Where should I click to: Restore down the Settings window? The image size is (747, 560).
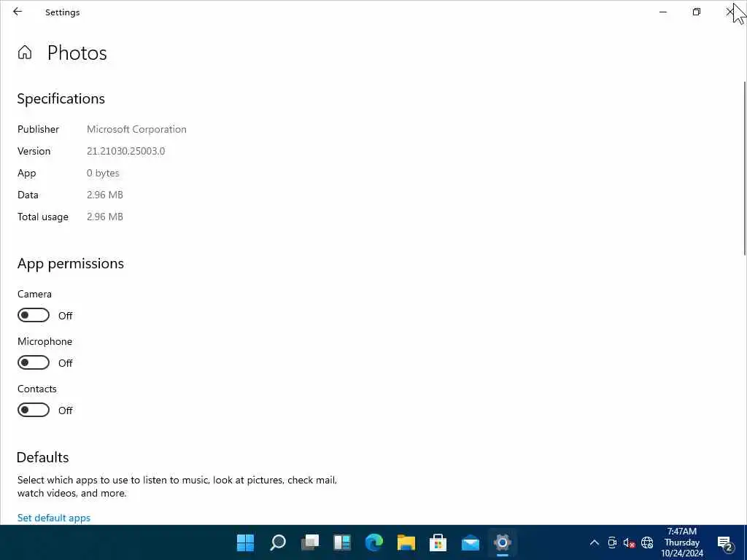coord(697,12)
